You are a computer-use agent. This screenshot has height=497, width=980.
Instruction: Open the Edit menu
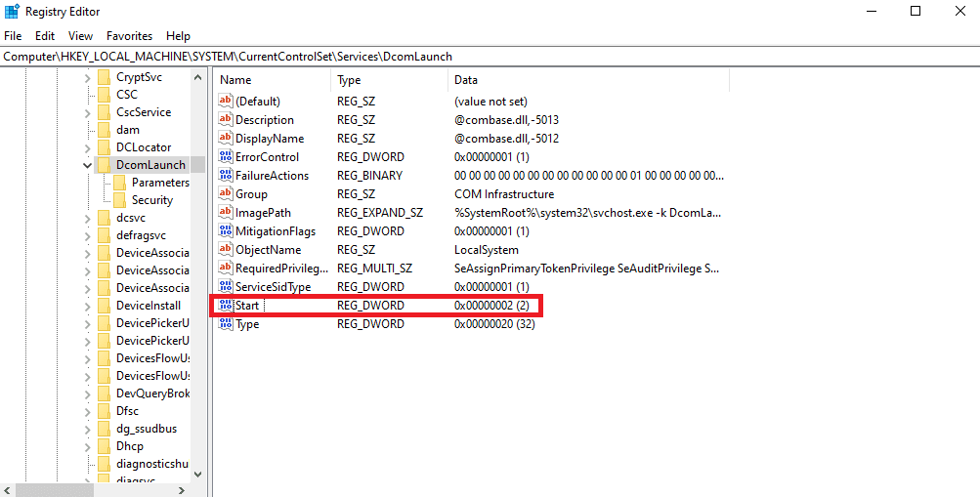[x=45, y=36]
